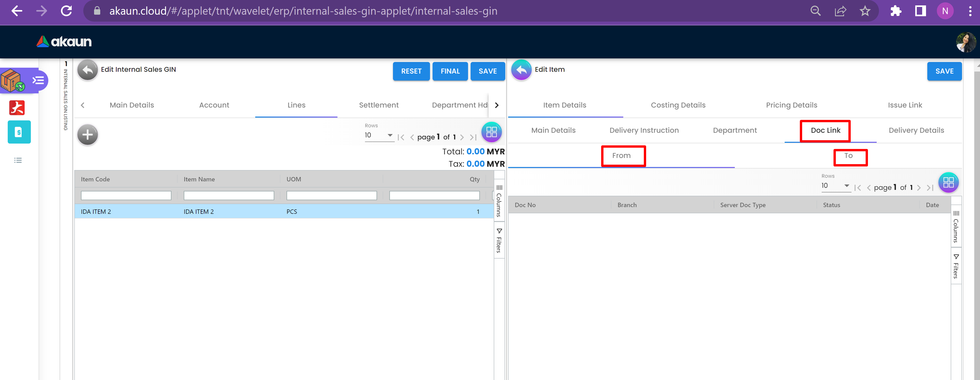Click the gray back arrow beside Edit Internal Sales GIN
Viewport: 980px width, 380px height.
87,70
